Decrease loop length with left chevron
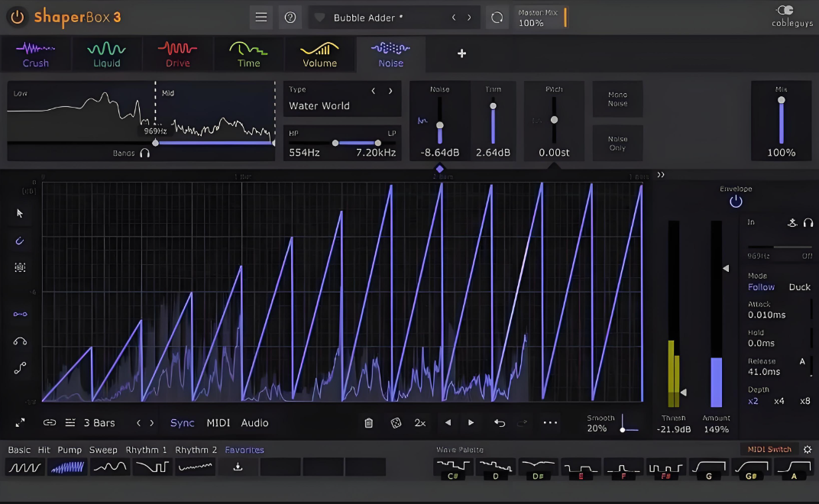This screenshot has height=504, width=819. pos(138,423)
